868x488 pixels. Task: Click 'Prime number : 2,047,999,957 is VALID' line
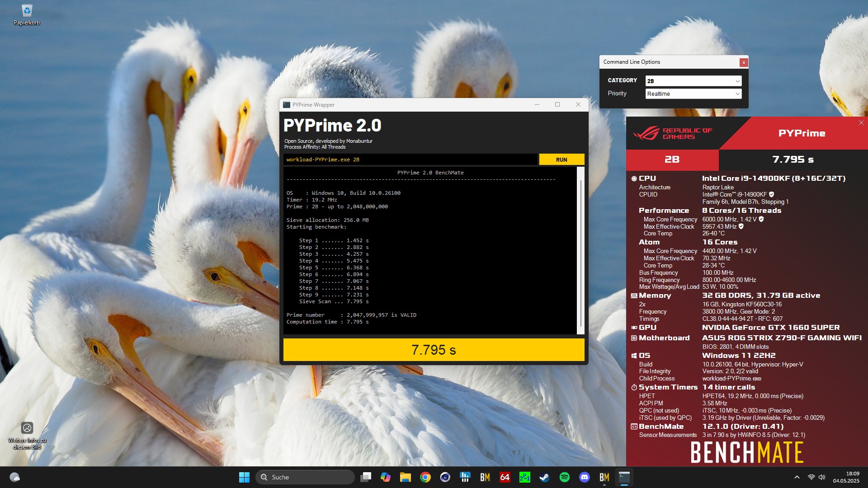351,315
